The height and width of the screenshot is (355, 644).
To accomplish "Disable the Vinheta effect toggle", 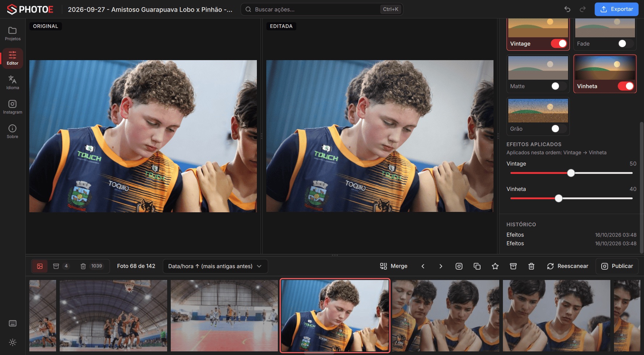I will point(626,86).
